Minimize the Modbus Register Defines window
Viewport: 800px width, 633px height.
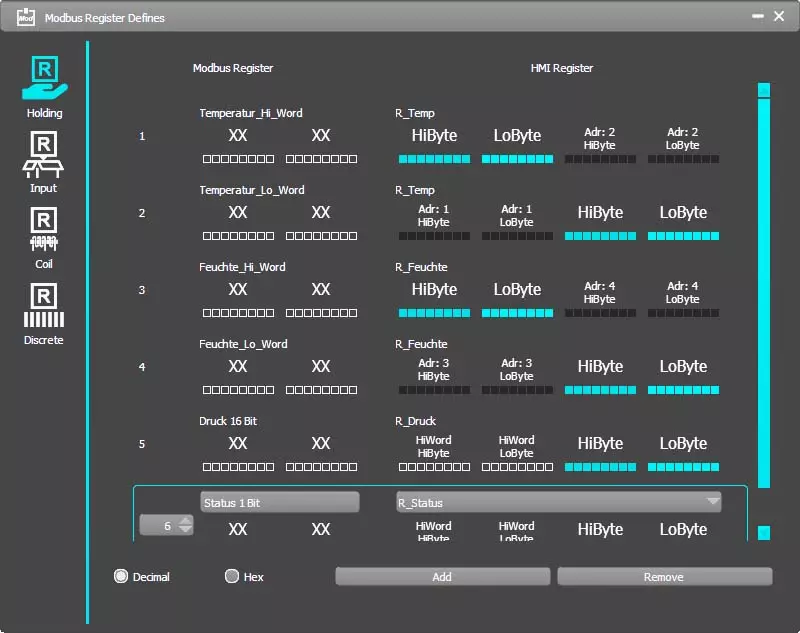click(x=758, y=17)
